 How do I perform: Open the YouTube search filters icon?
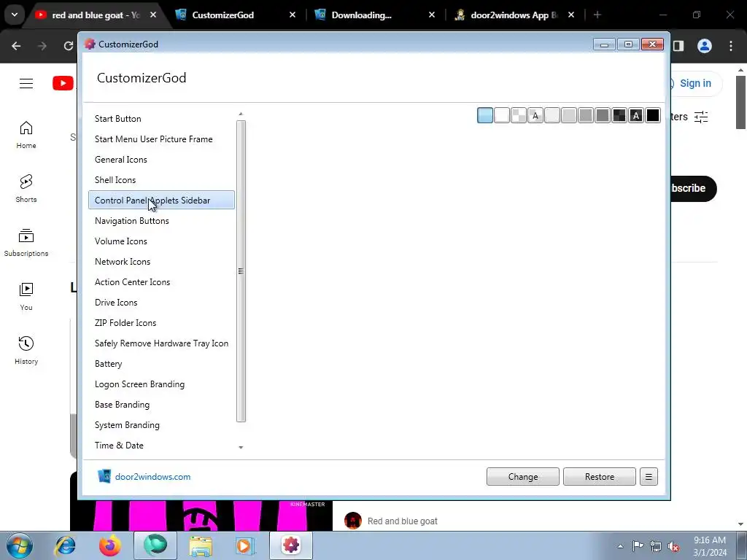pos(701,117)
